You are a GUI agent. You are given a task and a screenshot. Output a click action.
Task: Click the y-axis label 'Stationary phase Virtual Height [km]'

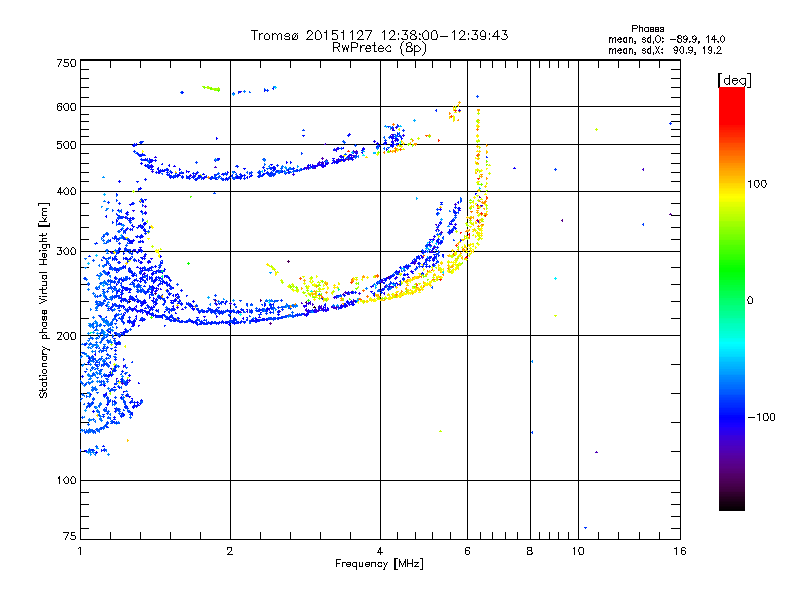point(43,300)
